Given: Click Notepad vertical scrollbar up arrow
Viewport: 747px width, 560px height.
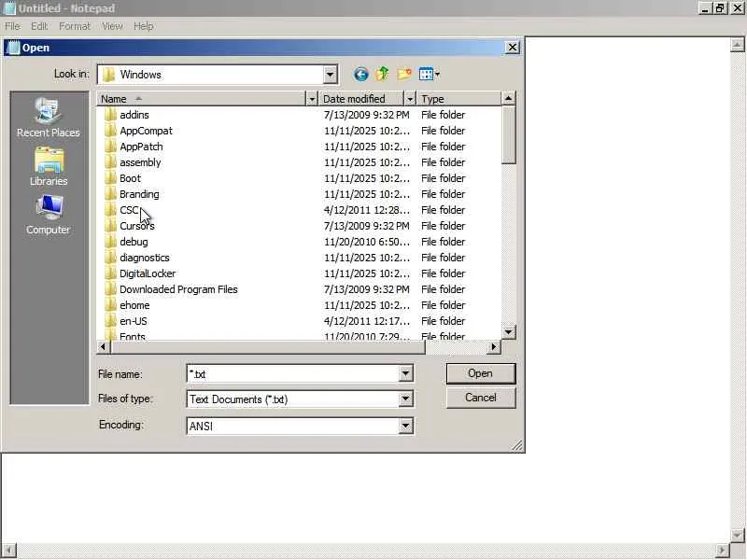Looking at the screenshot, I should (737, 45).
